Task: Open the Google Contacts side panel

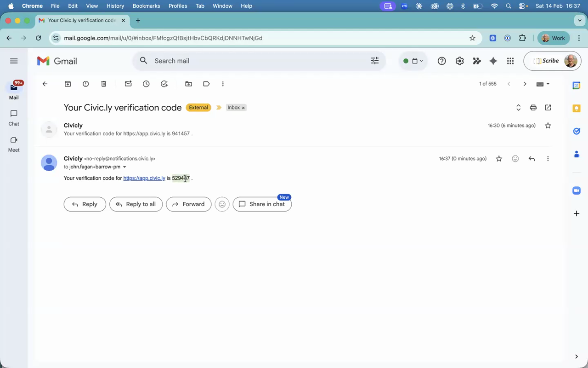Action: 577,154
